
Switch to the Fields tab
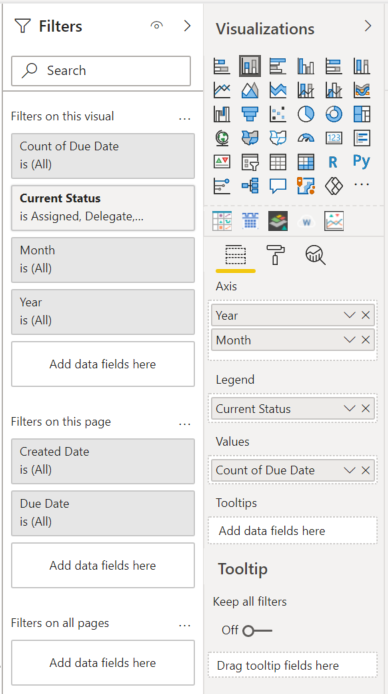click(235, 256)
